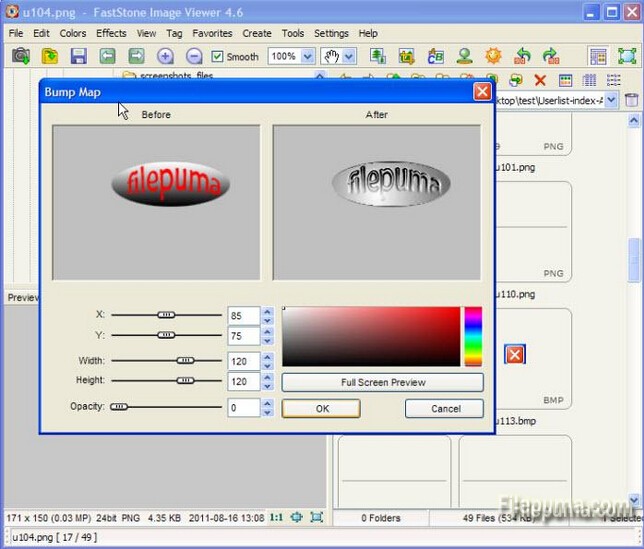The image size is (644, 549).
Task: Click the Save icon in the toolbar
Action: tap(78, 56)
